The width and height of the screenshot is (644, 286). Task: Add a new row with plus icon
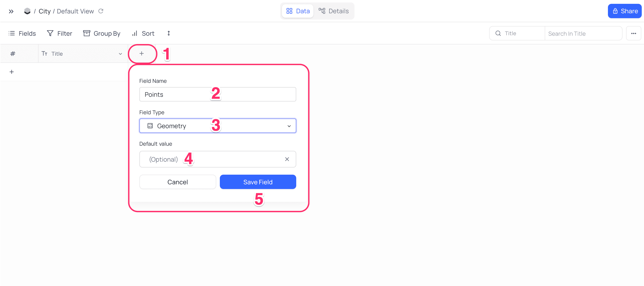coord(11,72)
